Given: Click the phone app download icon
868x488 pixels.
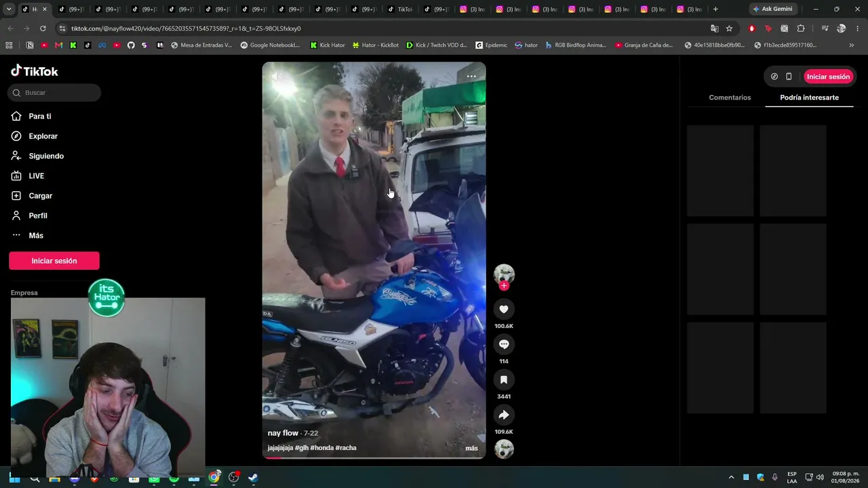Looking at the screenshot, I should point(789,77).
